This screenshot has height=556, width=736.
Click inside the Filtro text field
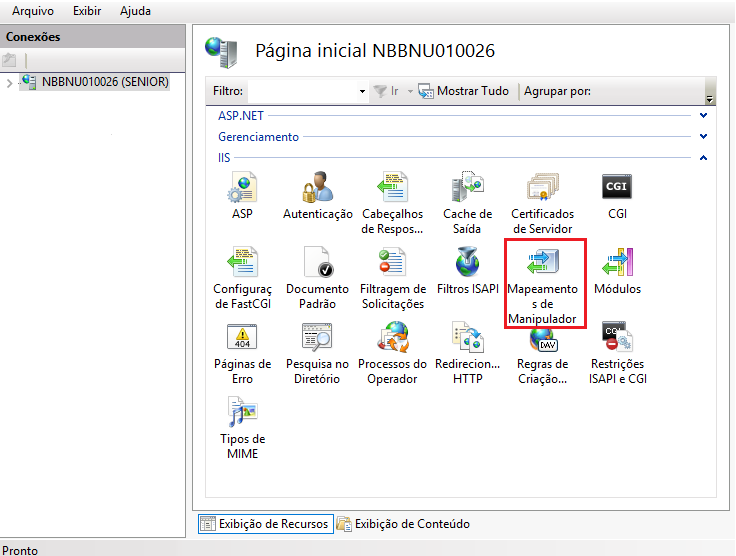[303, 91]
